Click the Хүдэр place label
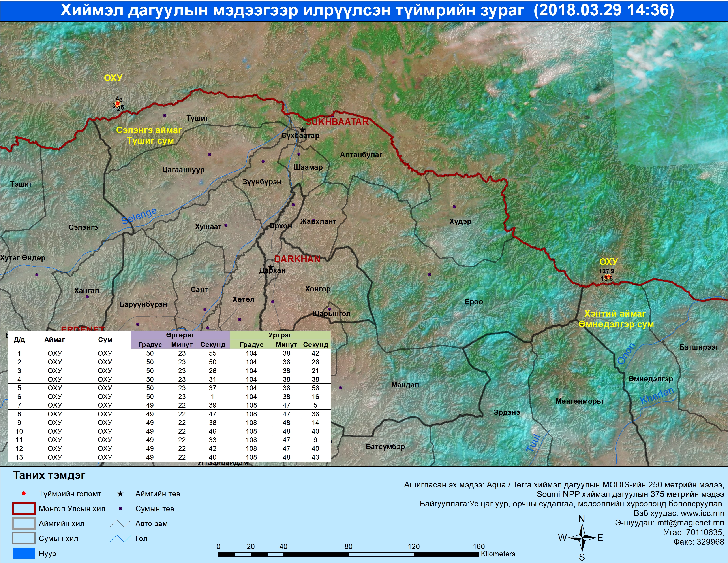Screen dimensions: 728x563 point(460,221)
